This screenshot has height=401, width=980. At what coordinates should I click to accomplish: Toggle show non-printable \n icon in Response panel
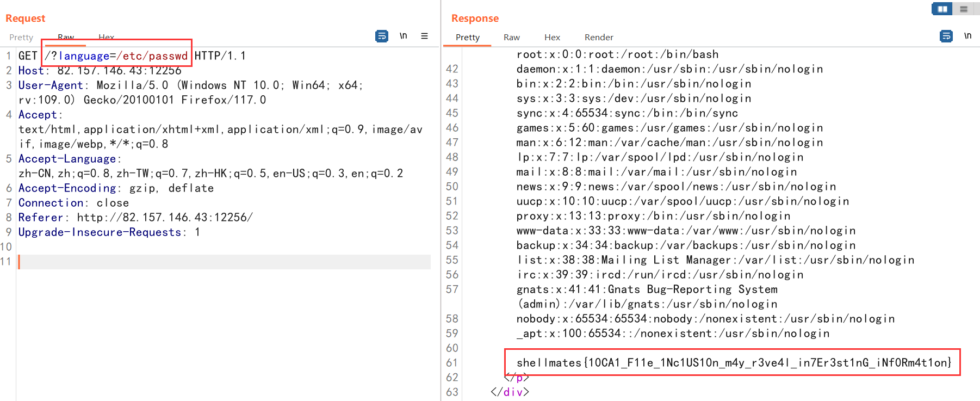(x=967, y=36)
